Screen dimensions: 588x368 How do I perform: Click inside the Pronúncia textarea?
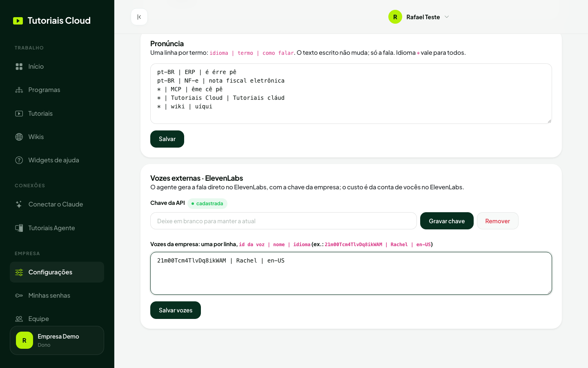click(x=351, y=94)
